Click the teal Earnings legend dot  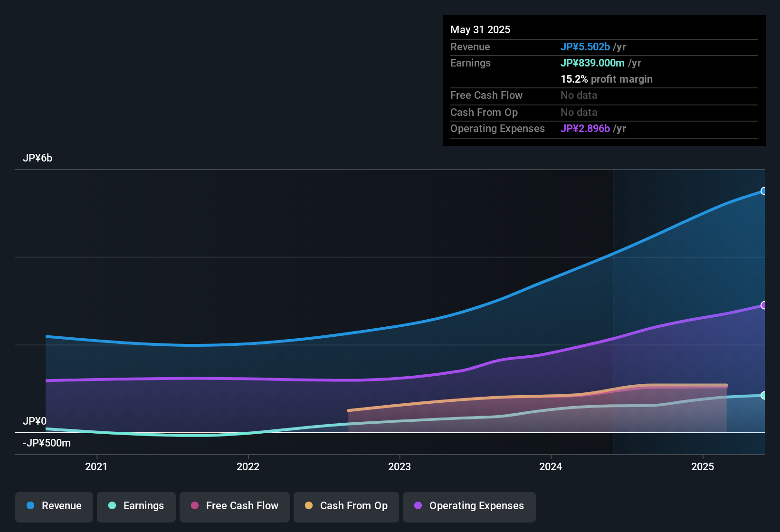(112, 505)
